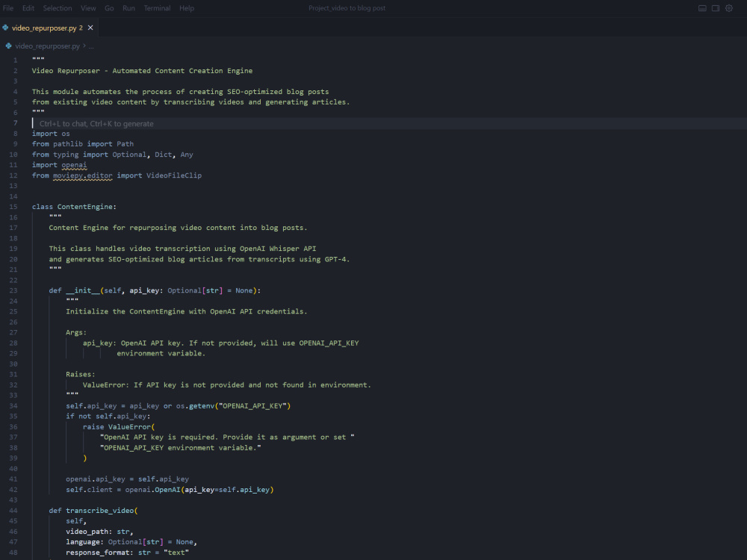The image size is (747, 560).
Task: Click 'Optional' in the typing import line
Action: pos(129,155)
